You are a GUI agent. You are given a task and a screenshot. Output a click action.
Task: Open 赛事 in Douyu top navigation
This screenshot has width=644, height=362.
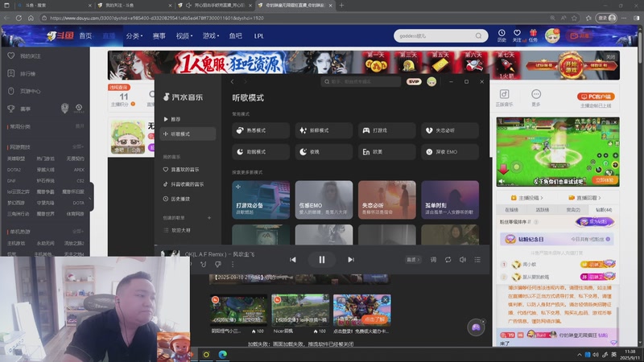click(x=159, y=36)
